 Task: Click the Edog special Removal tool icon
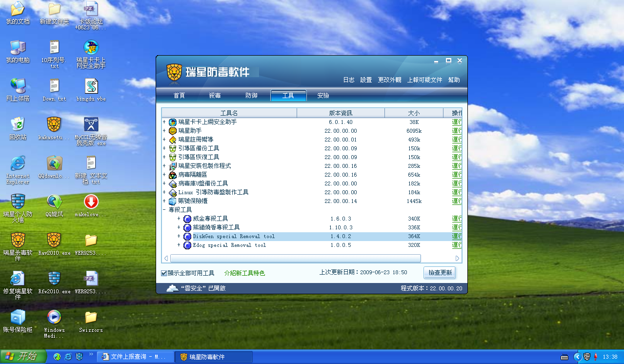(187, 245)
